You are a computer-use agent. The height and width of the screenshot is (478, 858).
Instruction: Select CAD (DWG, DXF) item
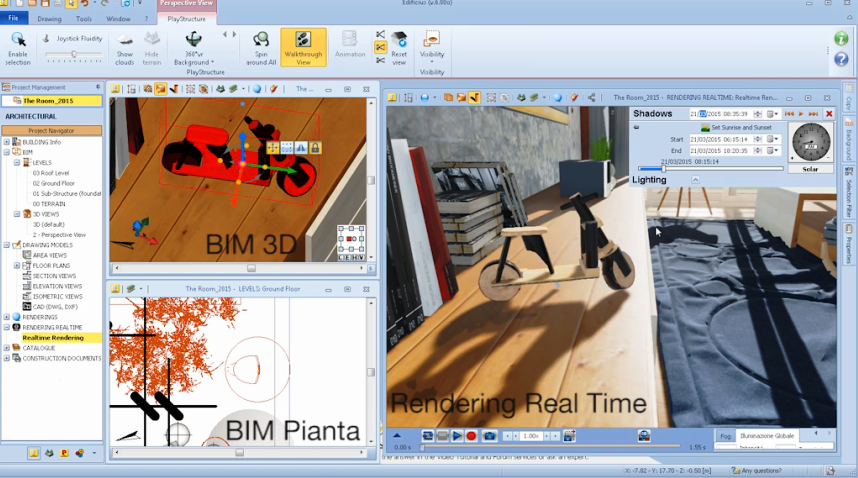click(x=55, y=307)
